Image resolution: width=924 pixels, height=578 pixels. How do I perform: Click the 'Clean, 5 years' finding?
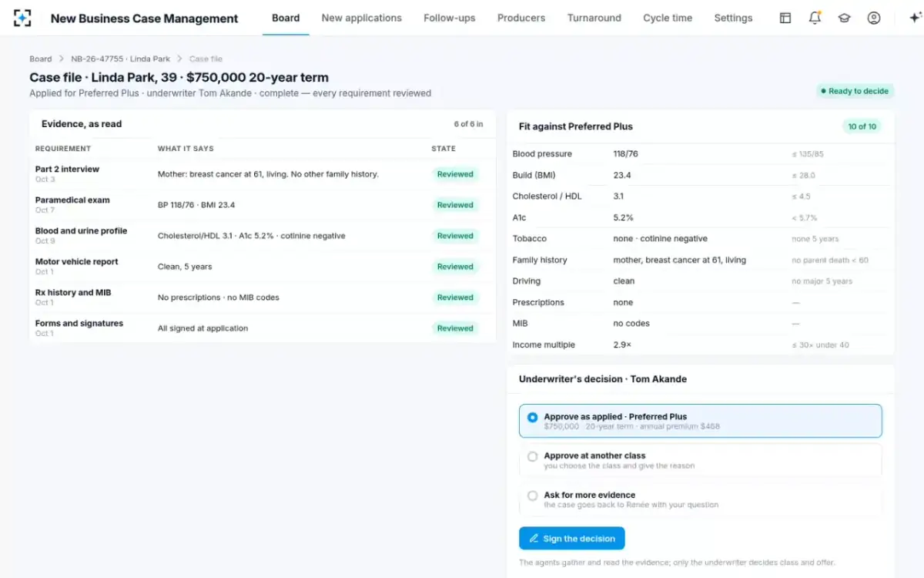point(185,267)
